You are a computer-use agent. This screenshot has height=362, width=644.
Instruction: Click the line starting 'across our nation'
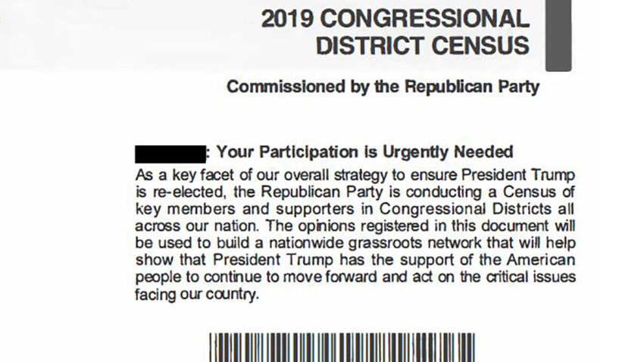click(355, 226)
